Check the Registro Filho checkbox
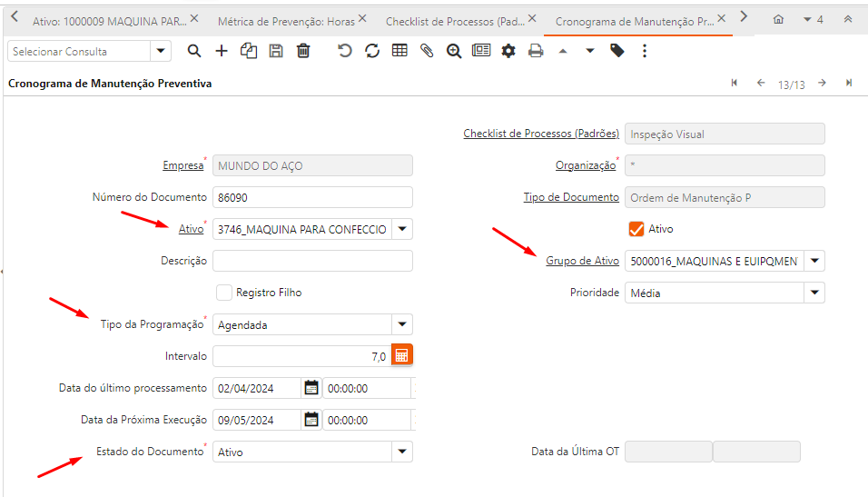868x497 pixels. tap(224, 293)
